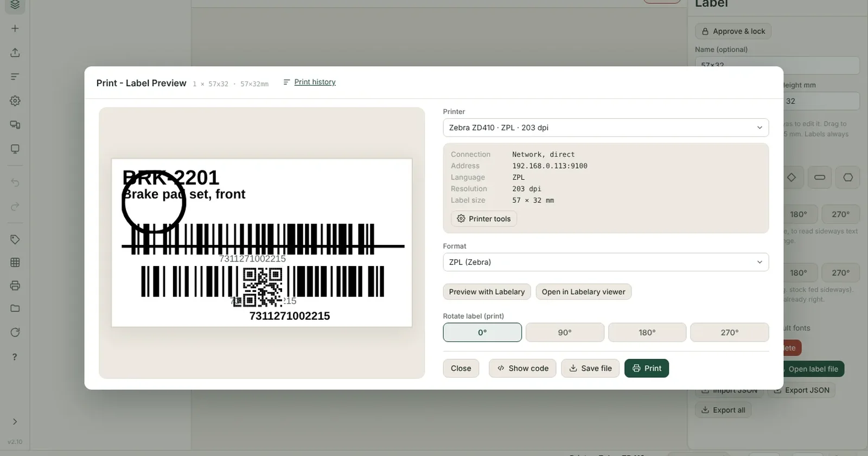868x456 pixels.
Task: Click Approve & lock in Label panel
Action: 733,31
